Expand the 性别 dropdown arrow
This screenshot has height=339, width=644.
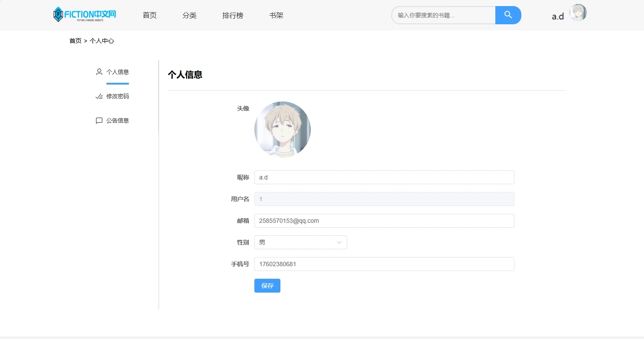pyautogui.click(x=339, y=242)
